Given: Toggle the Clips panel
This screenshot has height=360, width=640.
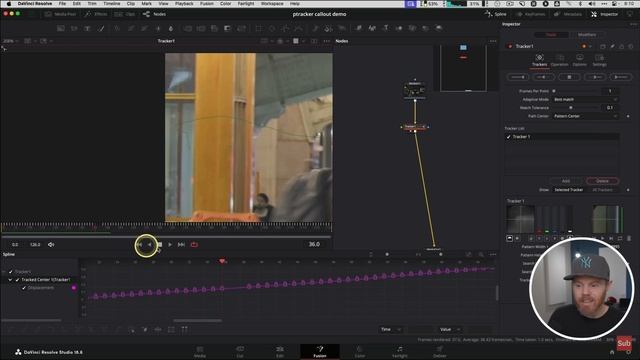Looking at the screenshot, I should coord(125,14).
